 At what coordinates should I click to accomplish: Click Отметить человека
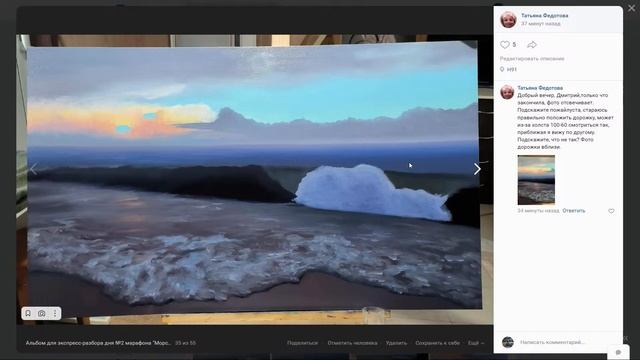click(x=352, y=343)
